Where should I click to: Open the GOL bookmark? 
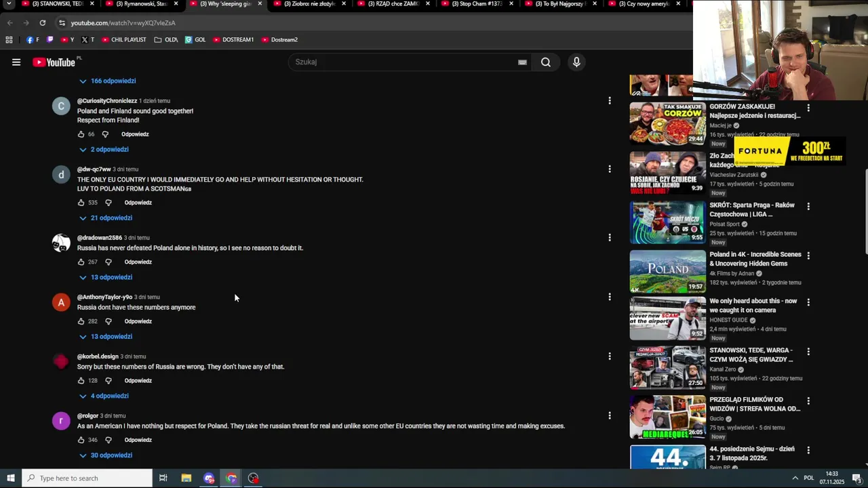(x=195, y=39)
